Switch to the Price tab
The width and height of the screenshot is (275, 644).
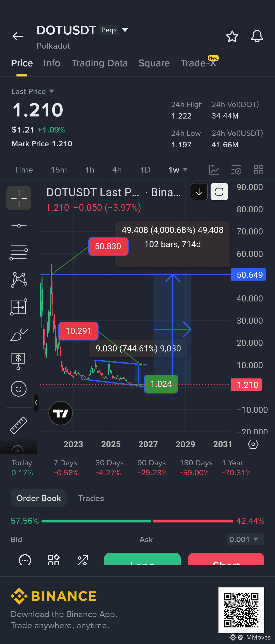point(22,63)
